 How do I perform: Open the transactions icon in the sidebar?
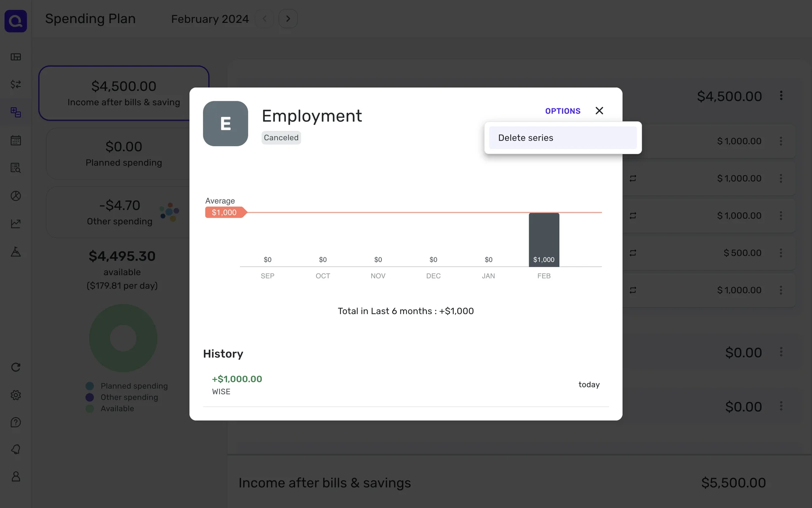pos(16,84)
